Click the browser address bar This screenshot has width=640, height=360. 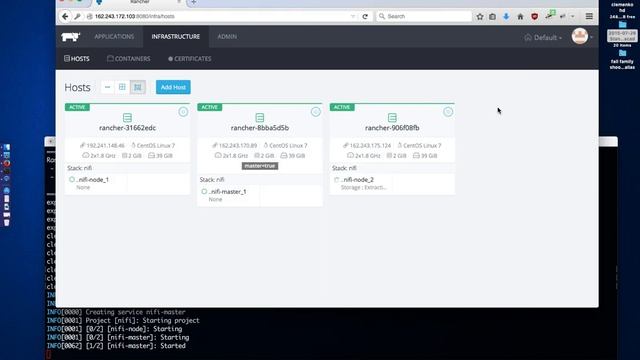click(x=220, y=16)
